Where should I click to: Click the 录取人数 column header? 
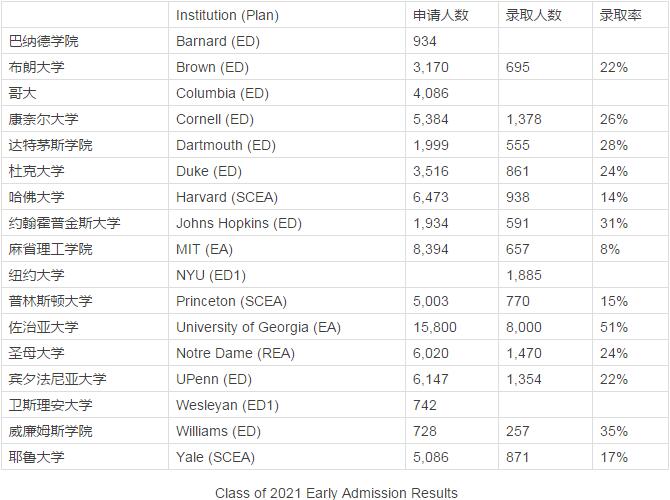[x=533, y=15]
